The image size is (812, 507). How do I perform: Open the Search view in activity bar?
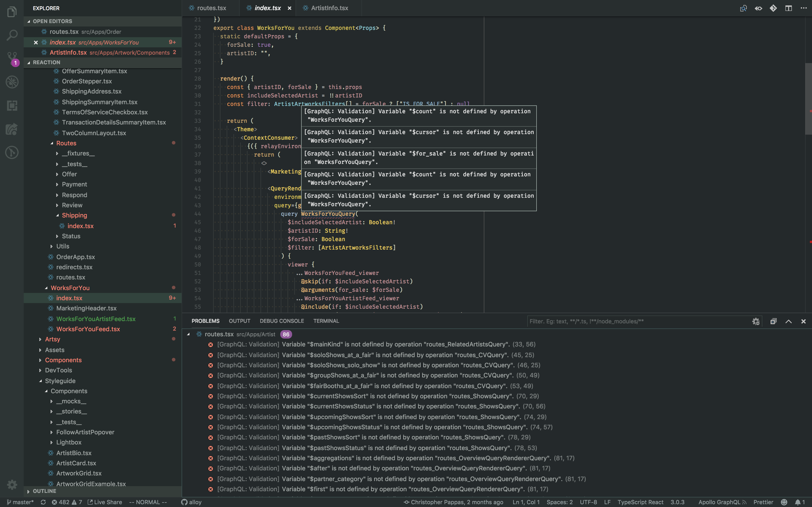click(x=12, y=35)
